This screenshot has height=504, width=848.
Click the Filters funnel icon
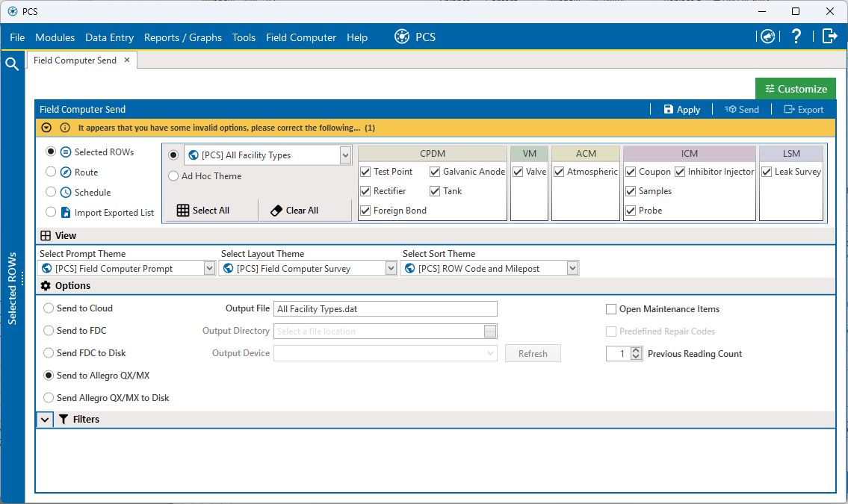click(x=64, y=419)
